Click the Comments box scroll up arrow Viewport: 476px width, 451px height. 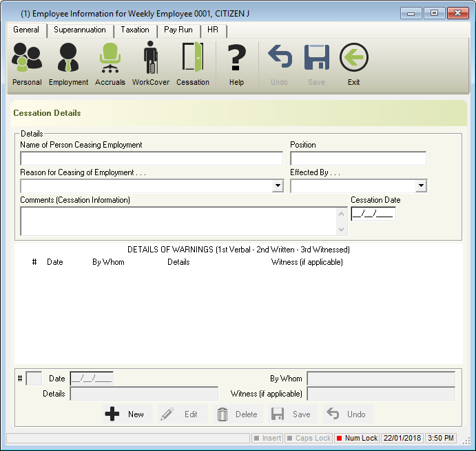tap(341, 214)
